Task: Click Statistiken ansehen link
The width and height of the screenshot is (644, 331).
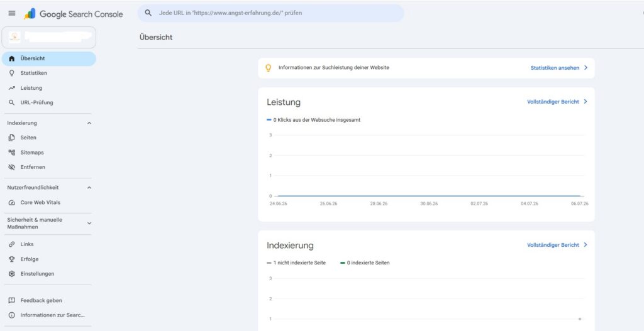Action: click(555, 68)
